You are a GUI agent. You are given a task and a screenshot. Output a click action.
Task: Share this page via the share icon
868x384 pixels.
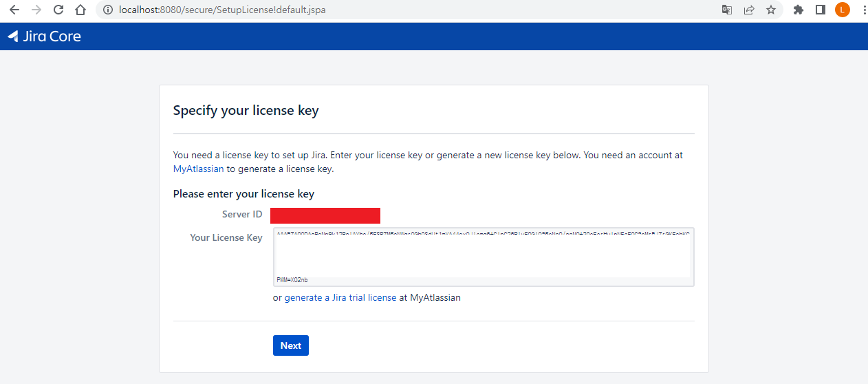[749, 10]
